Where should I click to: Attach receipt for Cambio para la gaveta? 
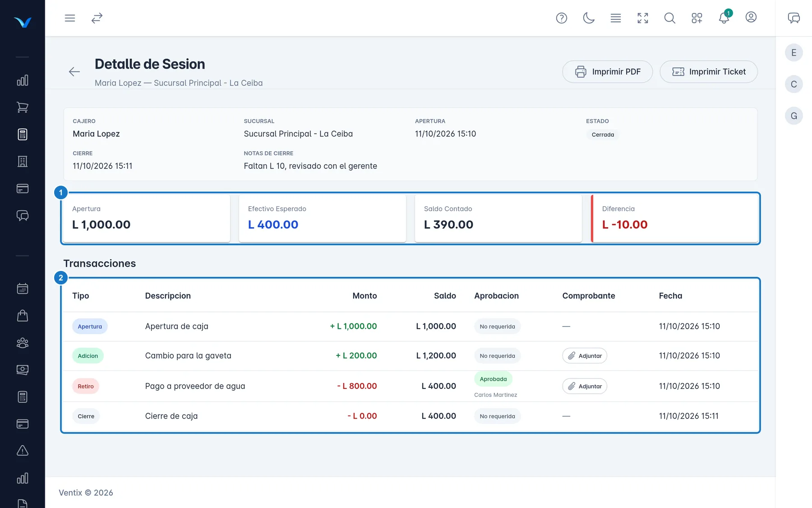pos(585,356)
